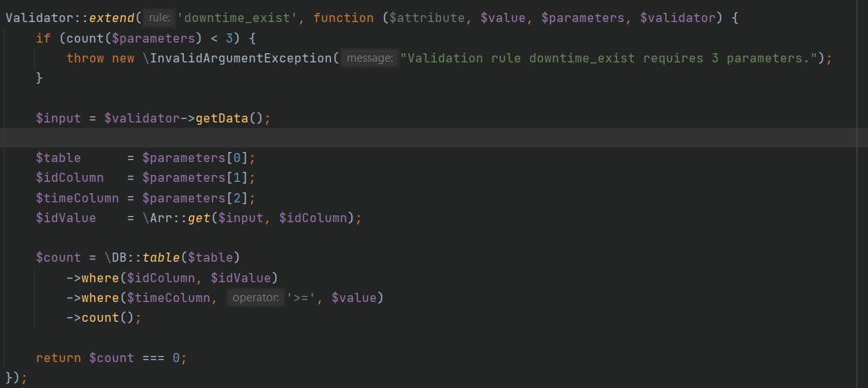The height and width of the screenshot is (388, 868).
Task: Click the $idValue variable declaration
Action: click(66, 218)
